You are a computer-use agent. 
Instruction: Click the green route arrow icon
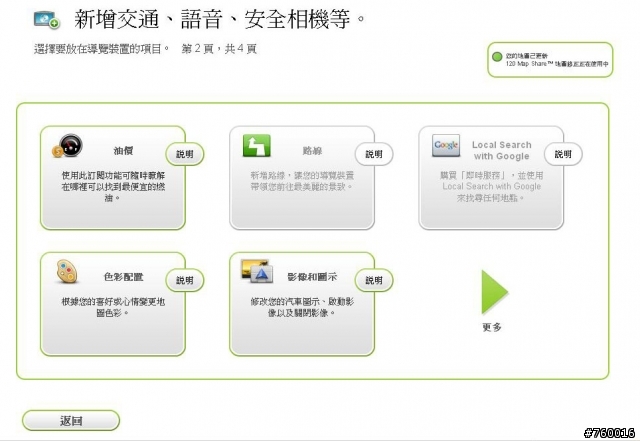256,146
